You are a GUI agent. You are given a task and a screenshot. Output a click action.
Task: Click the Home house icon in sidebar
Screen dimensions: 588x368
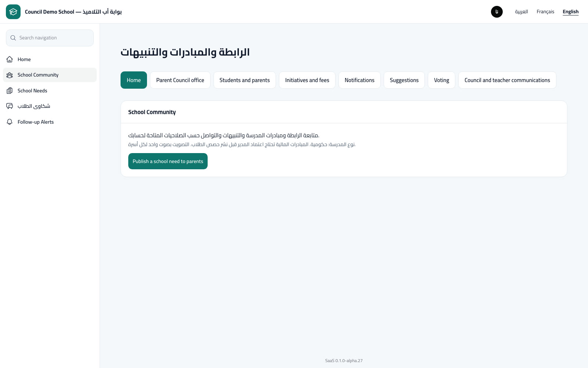pos(10,59)
